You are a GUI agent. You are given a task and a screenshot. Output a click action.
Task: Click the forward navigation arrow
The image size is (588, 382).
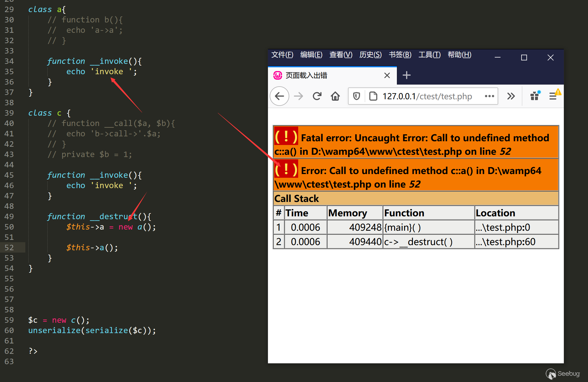[298, 96]
